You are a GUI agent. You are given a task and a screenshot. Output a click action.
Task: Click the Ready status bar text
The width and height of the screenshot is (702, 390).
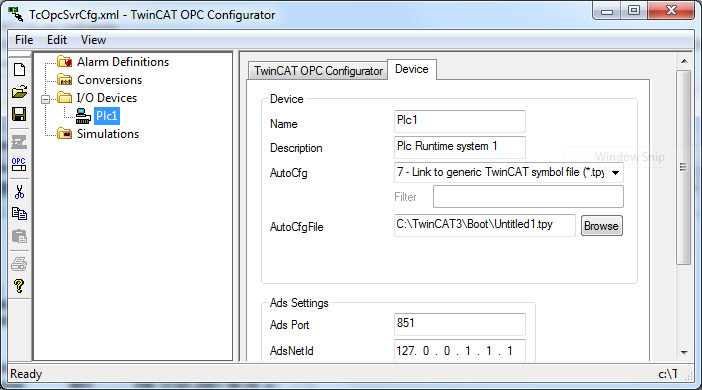[x=26, y=374]
